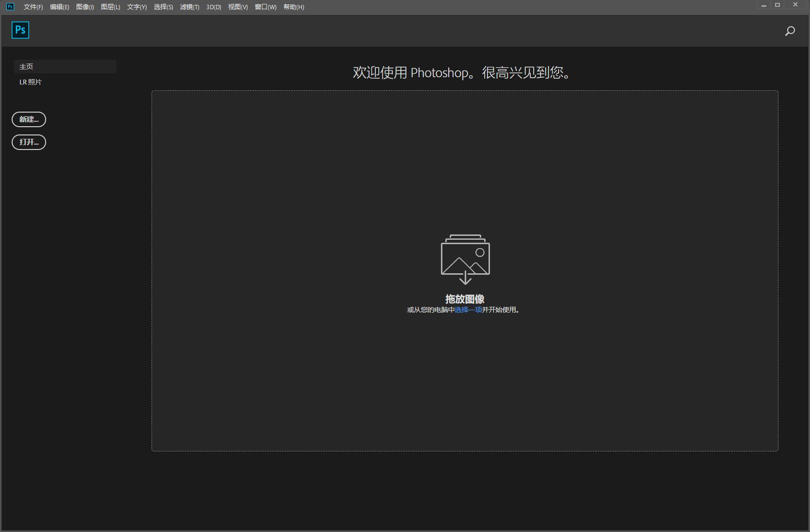
Task: Select the 主页 sidebar tab
Action: [65, 66]
